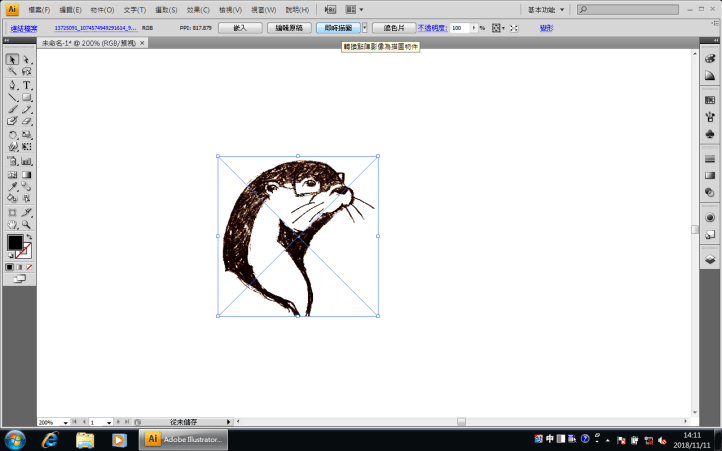Swap fill and stroke colors
The height and width of the screenshot is (451, 722).
pyautogui.click(x=28, y=237)
